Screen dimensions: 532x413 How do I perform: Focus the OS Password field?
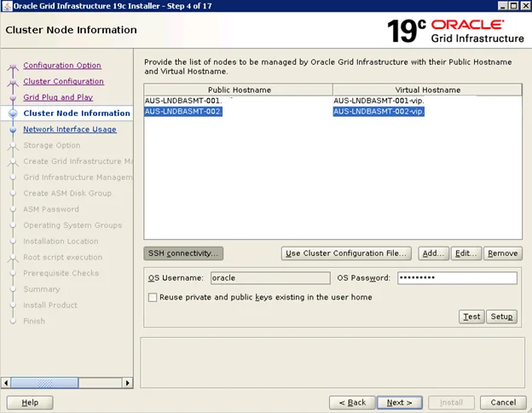(457, 278)
